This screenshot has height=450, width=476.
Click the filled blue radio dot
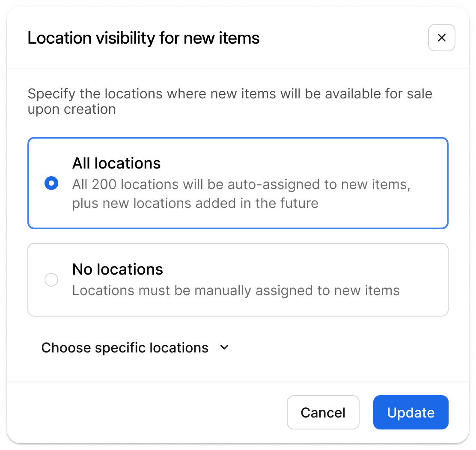point(51,184)
